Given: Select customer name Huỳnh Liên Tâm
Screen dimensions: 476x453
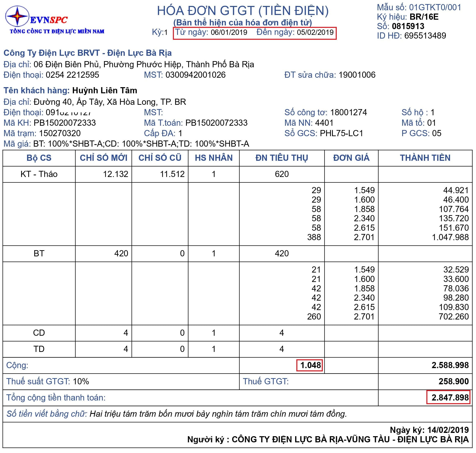Looking at the screenshot, I should [105, 90].
